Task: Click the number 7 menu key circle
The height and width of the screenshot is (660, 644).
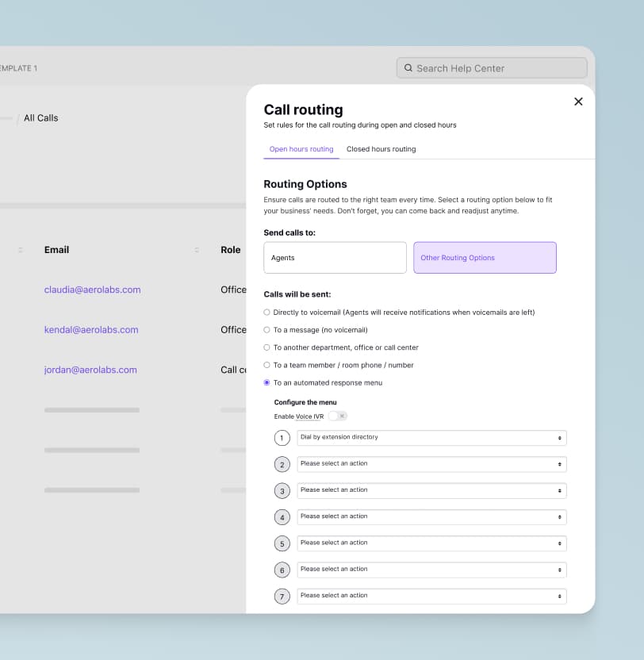Action: click(x=282, y=596)
